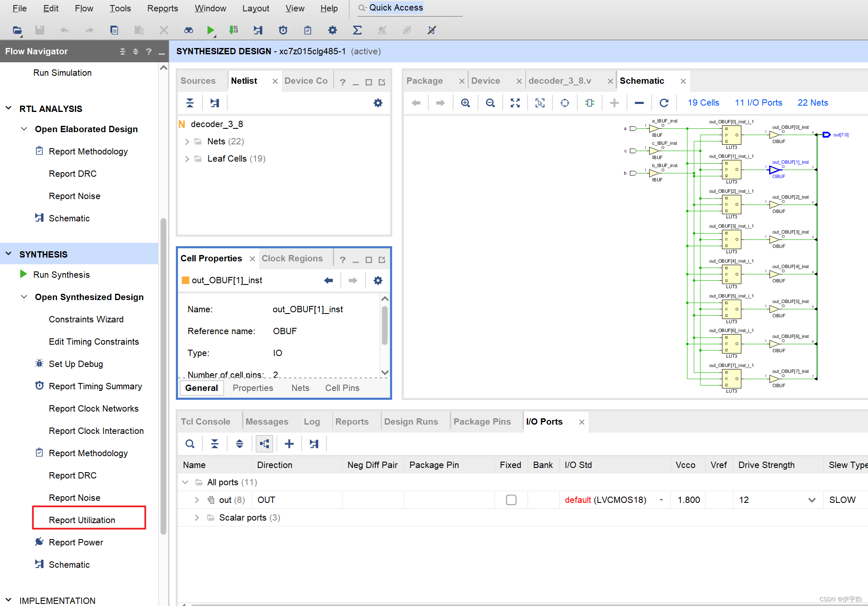This screenshot has height=606, width=868.
Task: Expand the Nets (22) tree node
Action: 187,142
